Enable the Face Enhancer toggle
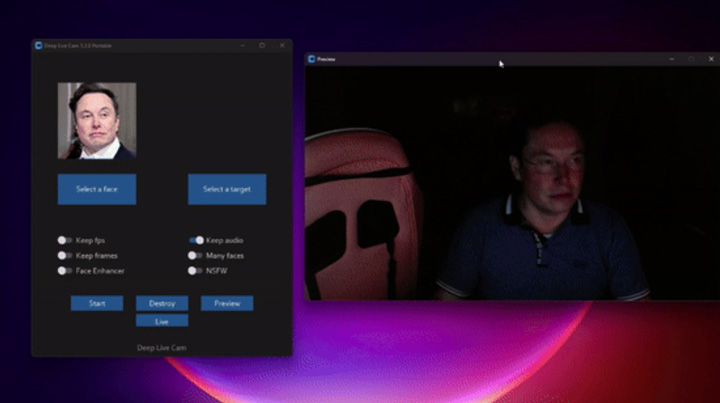The height and width of the screenshot is (403, 720). pyautogui.click(x=65, y=271)
